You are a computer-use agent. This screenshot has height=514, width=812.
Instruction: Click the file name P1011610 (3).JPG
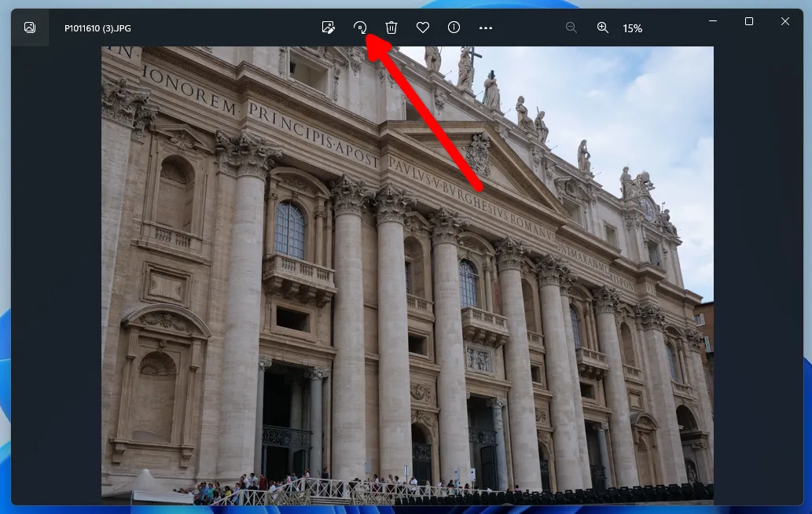pos(97,28)
